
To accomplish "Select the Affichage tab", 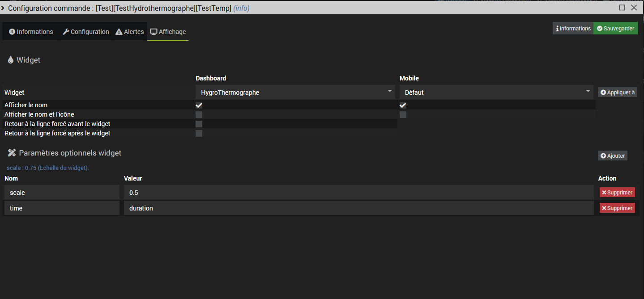I will tap(168, 32).
